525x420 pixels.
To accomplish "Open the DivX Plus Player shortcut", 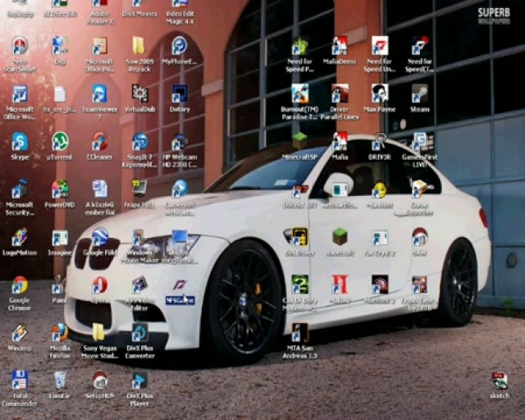I will (x=139, y=381).
